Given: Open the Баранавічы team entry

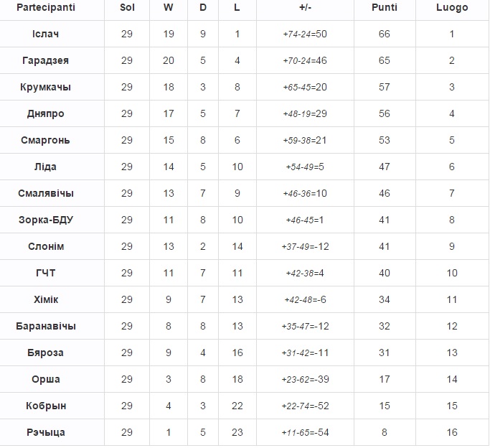Looking at the screenshot, I should pos(45,327).
